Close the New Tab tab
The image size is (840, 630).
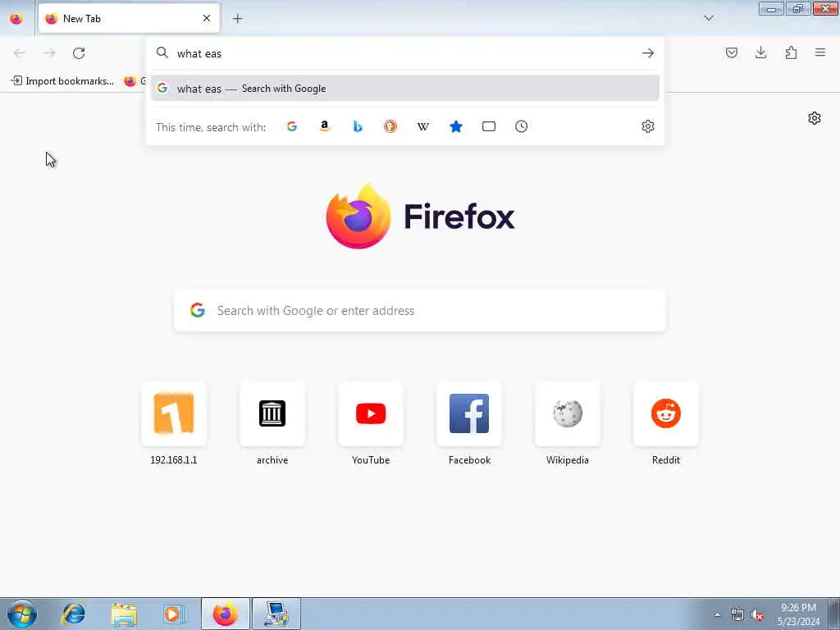[207, 19]
